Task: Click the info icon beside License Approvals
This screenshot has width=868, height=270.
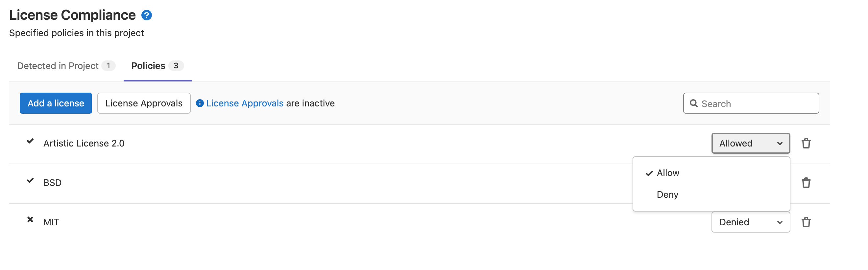Action: click(x=200, y=103)
